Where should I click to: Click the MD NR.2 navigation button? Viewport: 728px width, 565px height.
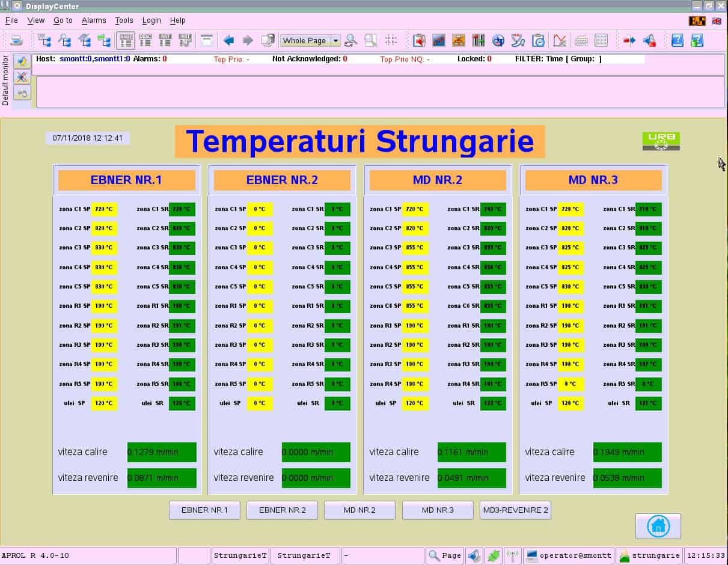(359, 510)
